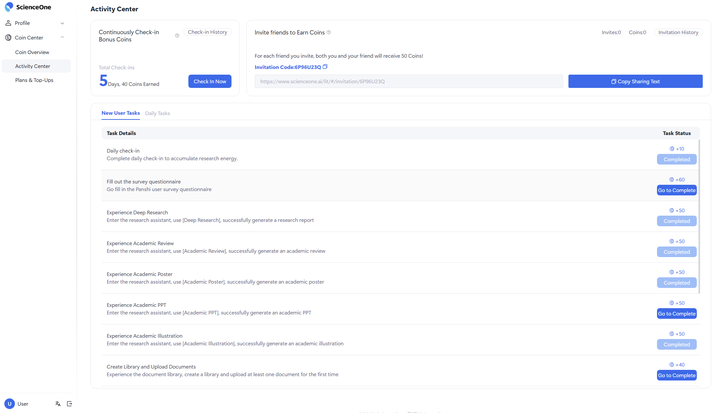The height and width of the screenshot is (413, 720).
Task: Click 'Create Library and Upload Documents' title
Action: coord(151,367)
